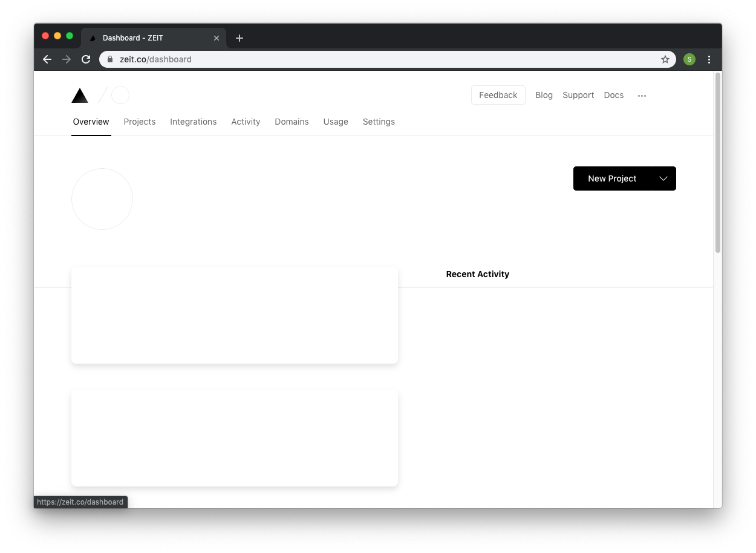Switch to the Settings tab
The width and height of the screenshot is (756, 553).
[379, 122]
